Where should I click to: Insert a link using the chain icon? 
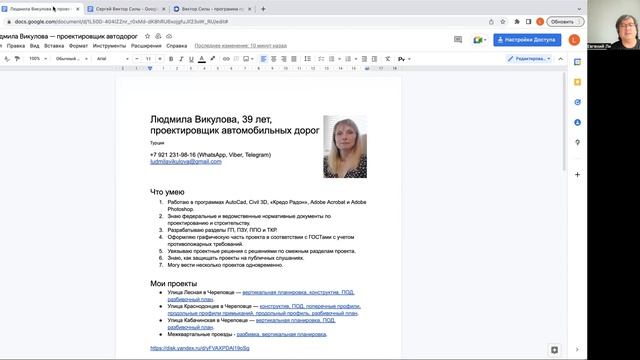pyautogui.click(x=226, y=59)
